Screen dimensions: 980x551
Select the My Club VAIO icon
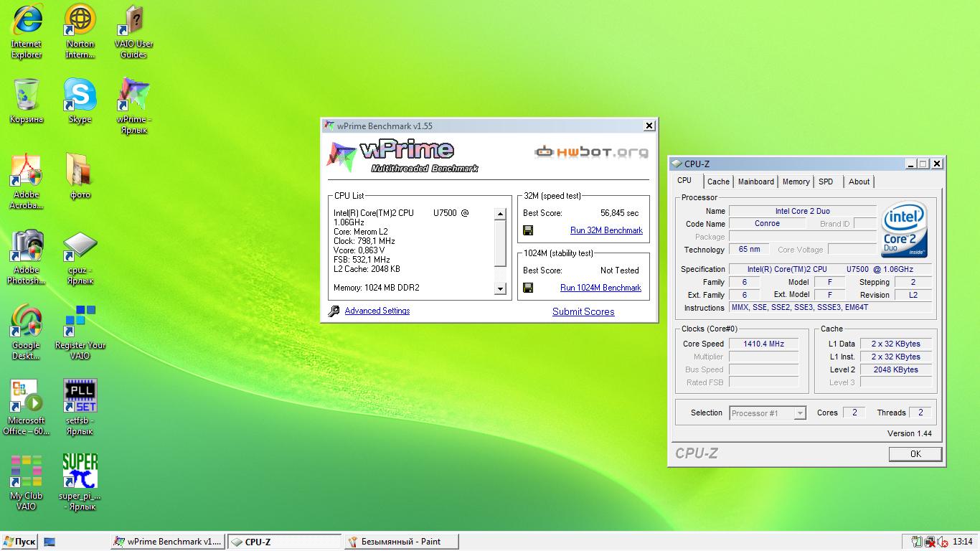(x=27, y=483)
